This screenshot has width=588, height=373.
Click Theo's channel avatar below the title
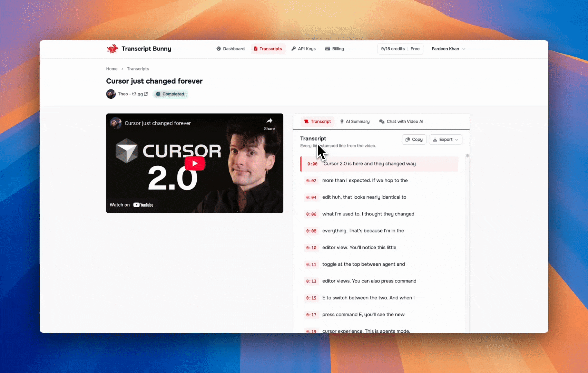coord(111,94)
